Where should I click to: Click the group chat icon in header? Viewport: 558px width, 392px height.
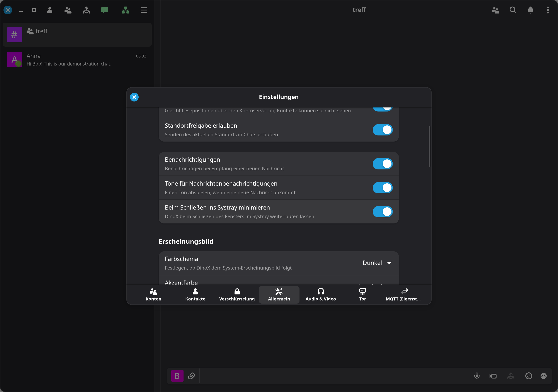[68, 10]
